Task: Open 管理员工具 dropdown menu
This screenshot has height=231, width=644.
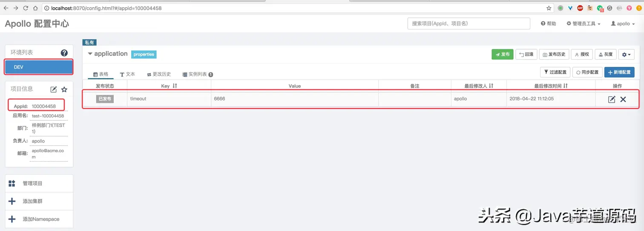Action: coord(584,24)
